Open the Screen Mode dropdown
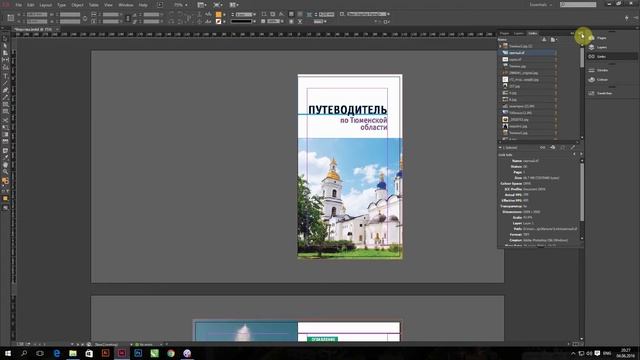 click(218, 5)
